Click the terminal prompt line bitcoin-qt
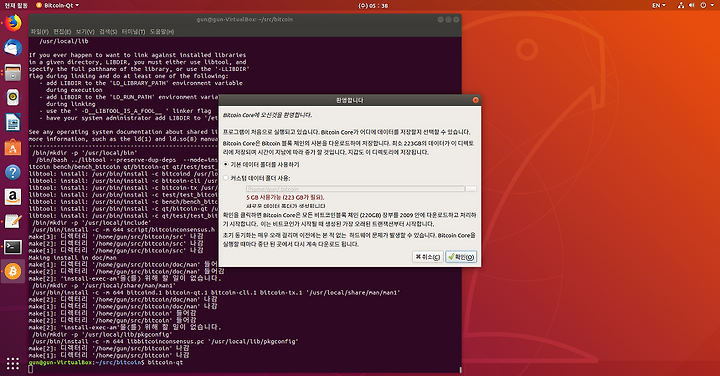 [x=106, y=363]
